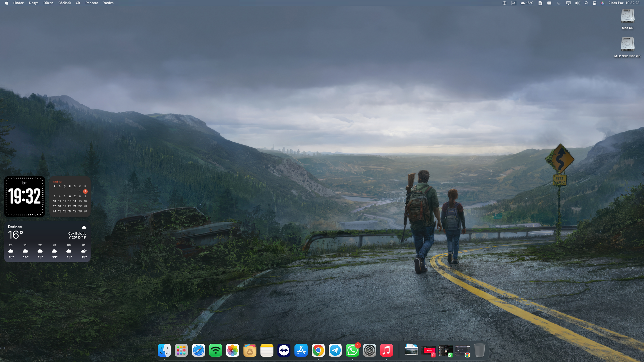Open the Music app in Dock
Image resolution: width=644 pixels, height=362 pixels.
386,351
